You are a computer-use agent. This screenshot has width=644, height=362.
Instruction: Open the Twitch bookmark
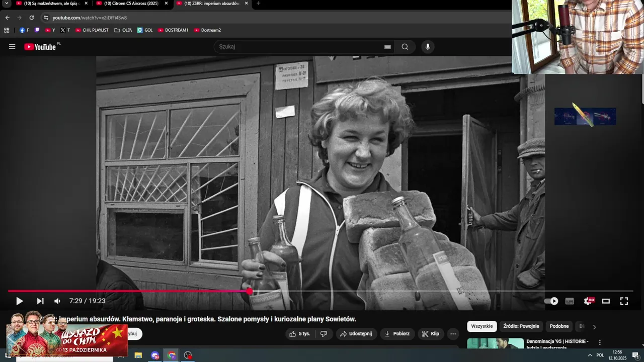point(37,30)
